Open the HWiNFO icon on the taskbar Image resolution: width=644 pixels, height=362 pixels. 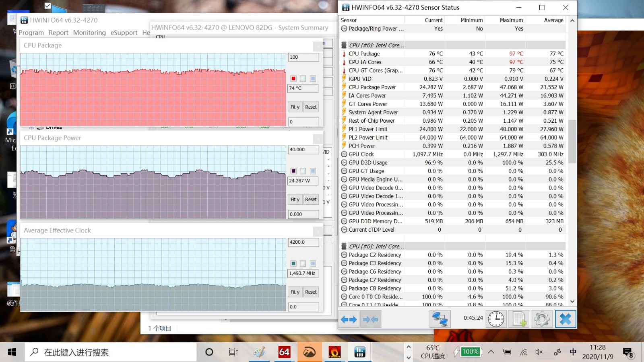[x=359, y=352]
